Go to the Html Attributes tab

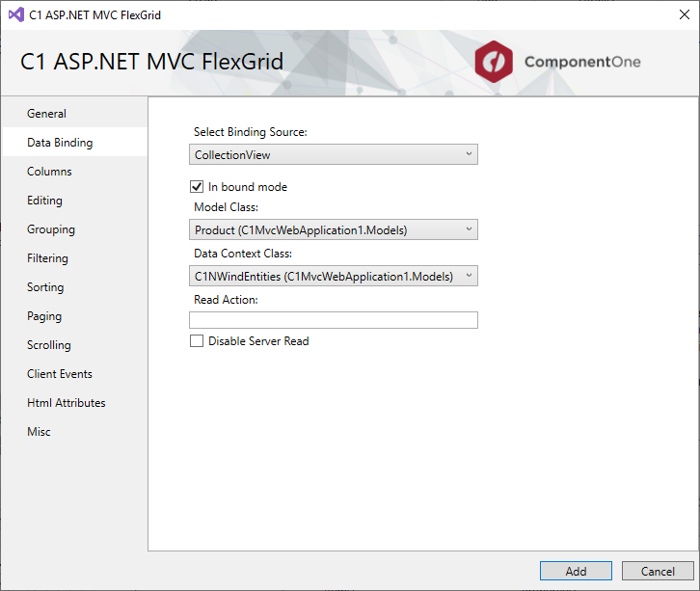(67, 403)
